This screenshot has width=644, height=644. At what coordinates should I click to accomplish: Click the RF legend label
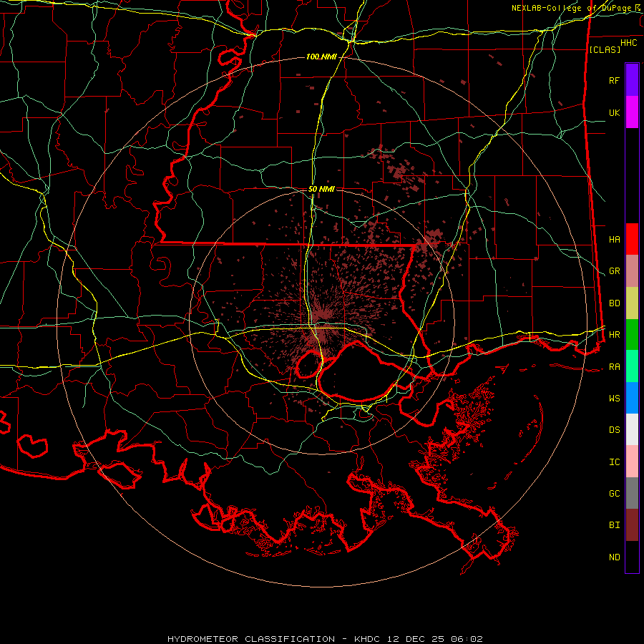614,80
